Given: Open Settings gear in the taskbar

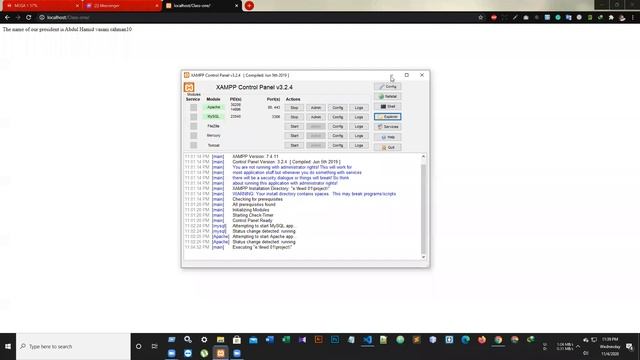Looking at the screenshot, I should pyautogui.click(x=204, y=340).
